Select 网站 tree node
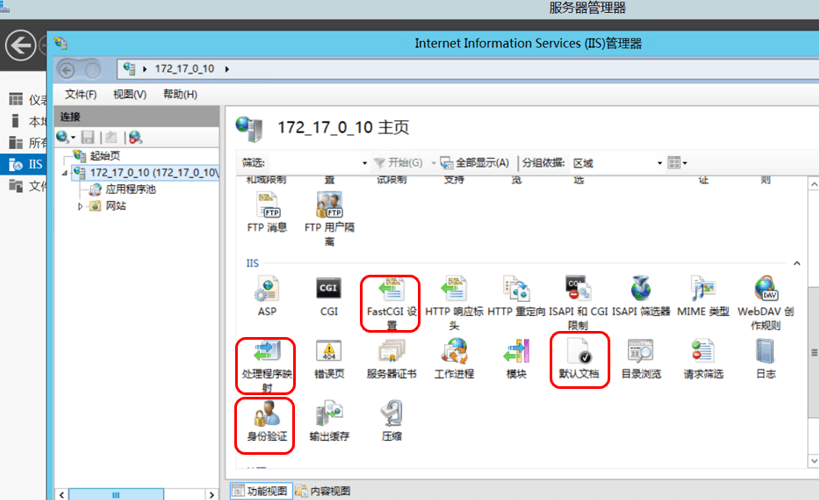The height and width of the screenshot is (500, 819). point(115,206)
